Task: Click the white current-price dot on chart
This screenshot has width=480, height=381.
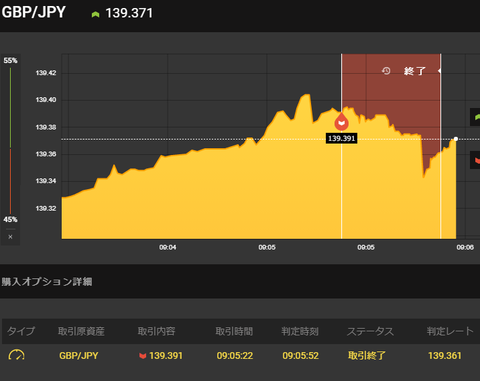Action: click(456, 139)
